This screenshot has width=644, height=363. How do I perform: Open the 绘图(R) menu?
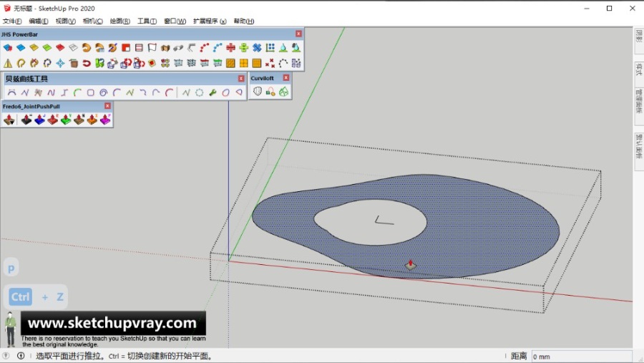(120, 21)
